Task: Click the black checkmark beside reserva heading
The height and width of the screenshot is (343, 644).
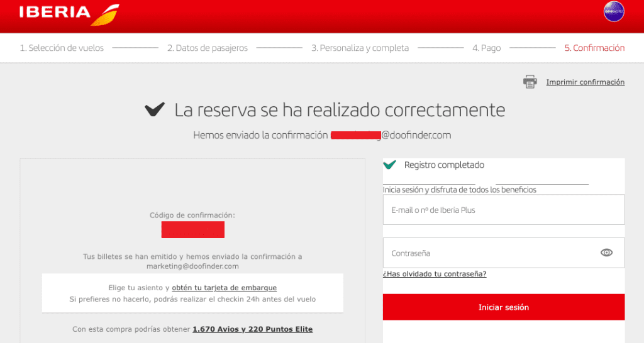Action: pyautogui.click(x=155, y=109)
